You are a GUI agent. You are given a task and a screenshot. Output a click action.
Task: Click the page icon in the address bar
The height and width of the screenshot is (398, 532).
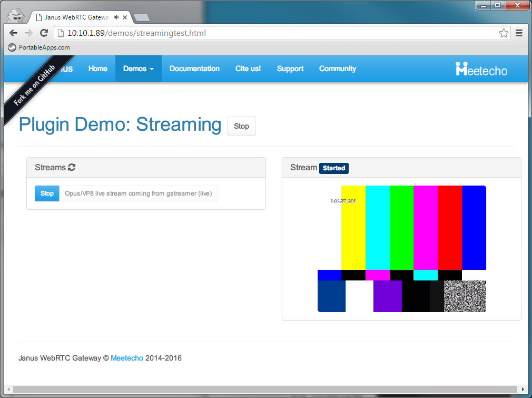click(x=61, y=33)
